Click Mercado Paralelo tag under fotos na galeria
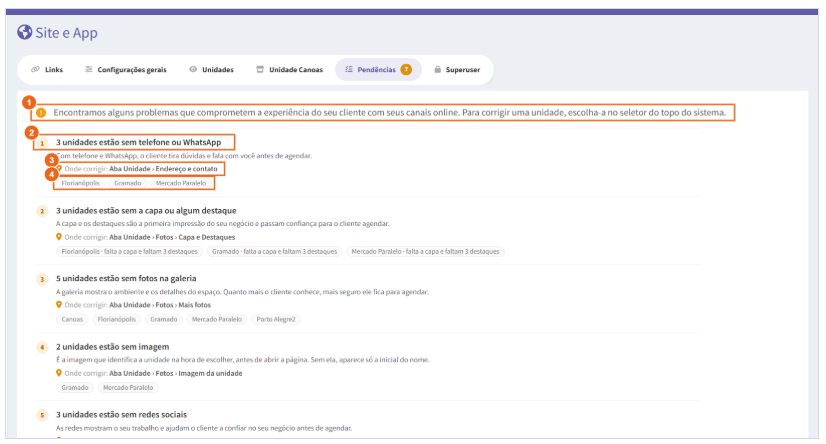 (x=217, y=319)
